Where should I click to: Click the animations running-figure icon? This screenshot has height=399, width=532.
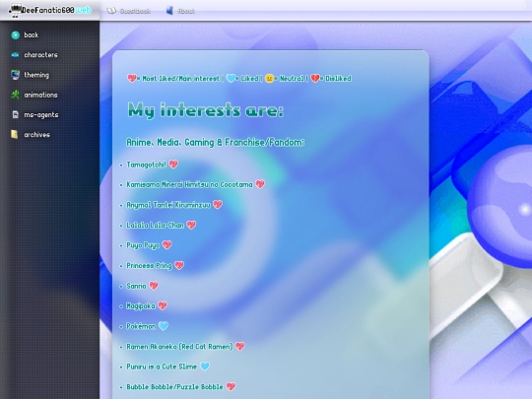[x=15, y=95]
